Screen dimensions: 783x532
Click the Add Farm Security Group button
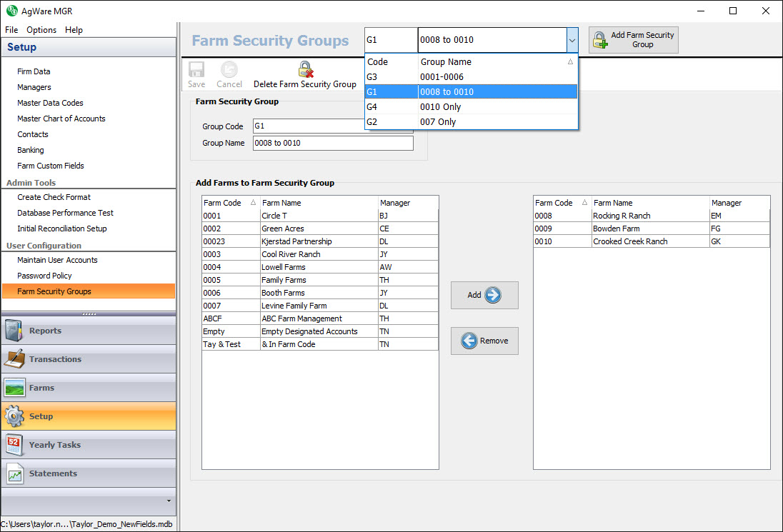tap(633, 40)
